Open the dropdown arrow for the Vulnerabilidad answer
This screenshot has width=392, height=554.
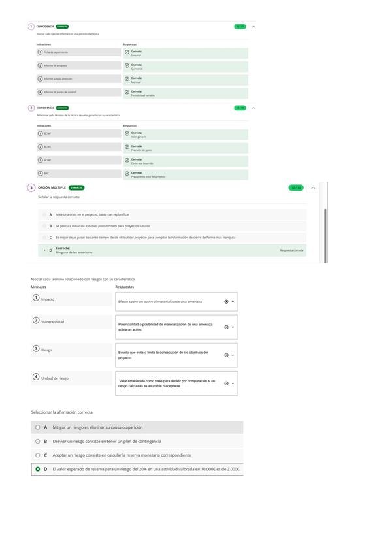(x=233, y=327)
